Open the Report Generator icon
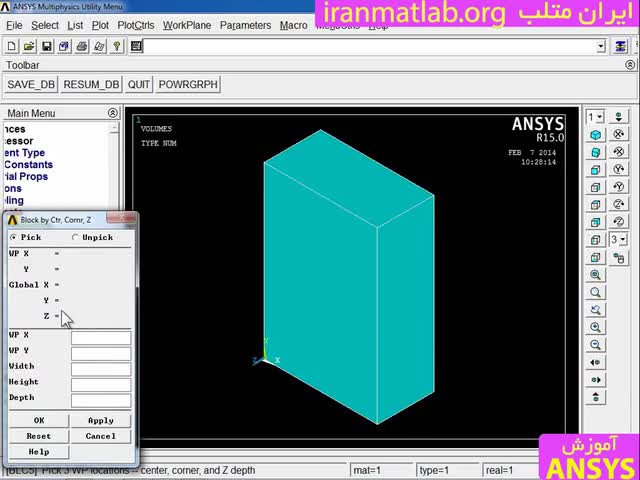The height and width of the screenshot is (480, 640). [x=99, y=46]
